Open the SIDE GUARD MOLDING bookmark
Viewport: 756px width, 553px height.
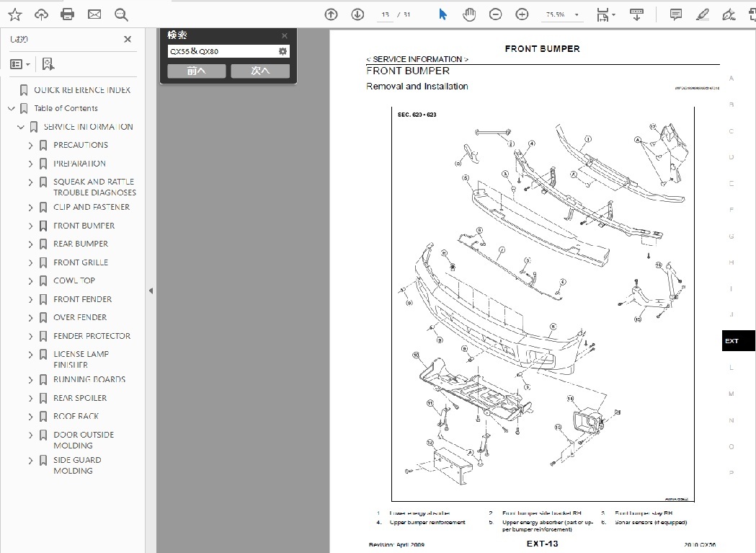pyautogui.click(x=77, y=465)
